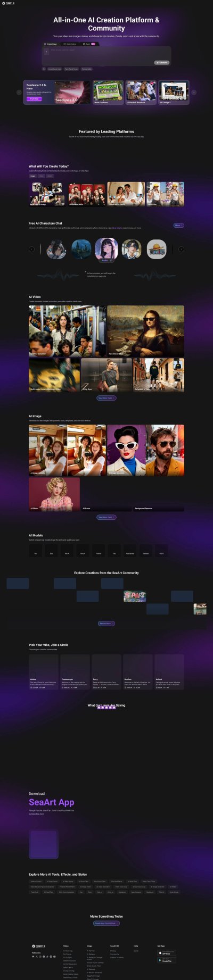This screenshot has width=213, height=980.
Task: Open the App Store download badge
Action: (167, 953)
